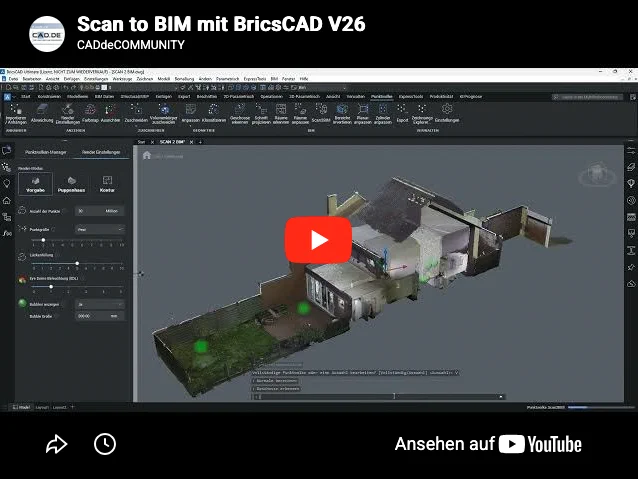Click the Anzahl der Punkte input field

coord(100,211)
